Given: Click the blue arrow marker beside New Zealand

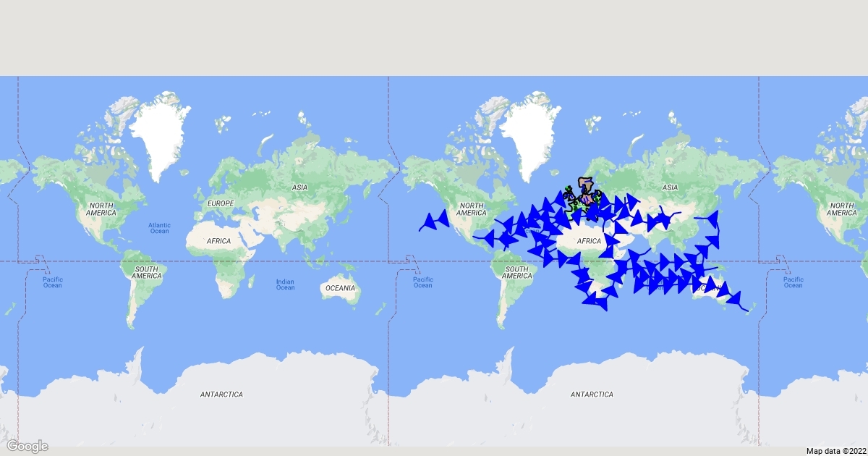Looking at the screenshot, I should coord(734,297).
